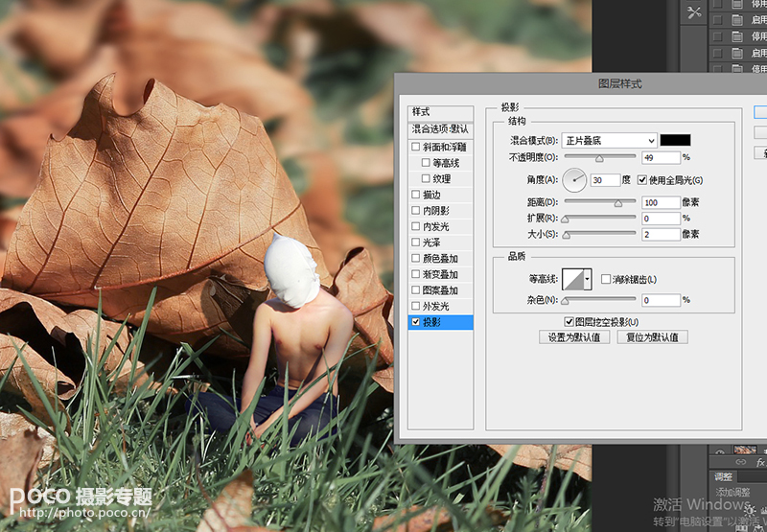Viewport: 767px width, 532px height.
Task: Open the tool presets wrench icon
Action: 694,12
